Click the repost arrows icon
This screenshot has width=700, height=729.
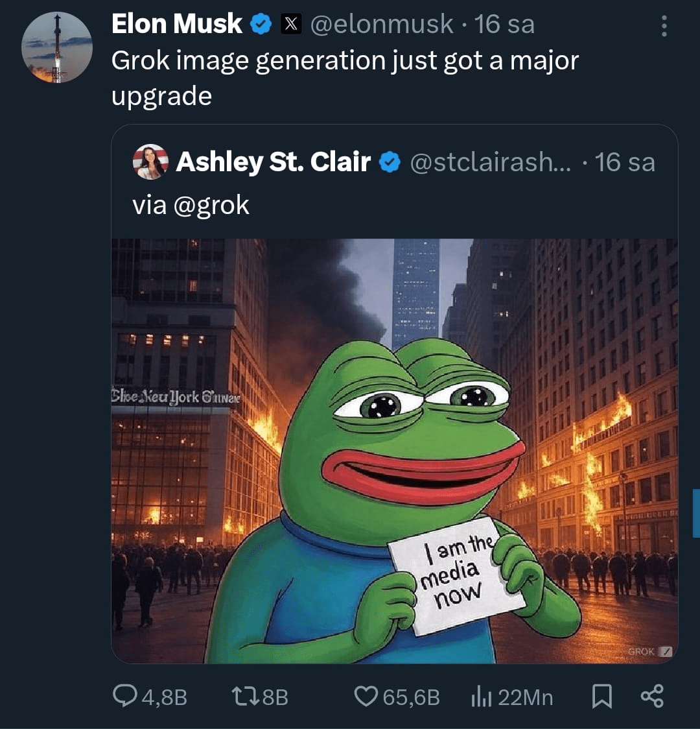click(x=246, y=697)
